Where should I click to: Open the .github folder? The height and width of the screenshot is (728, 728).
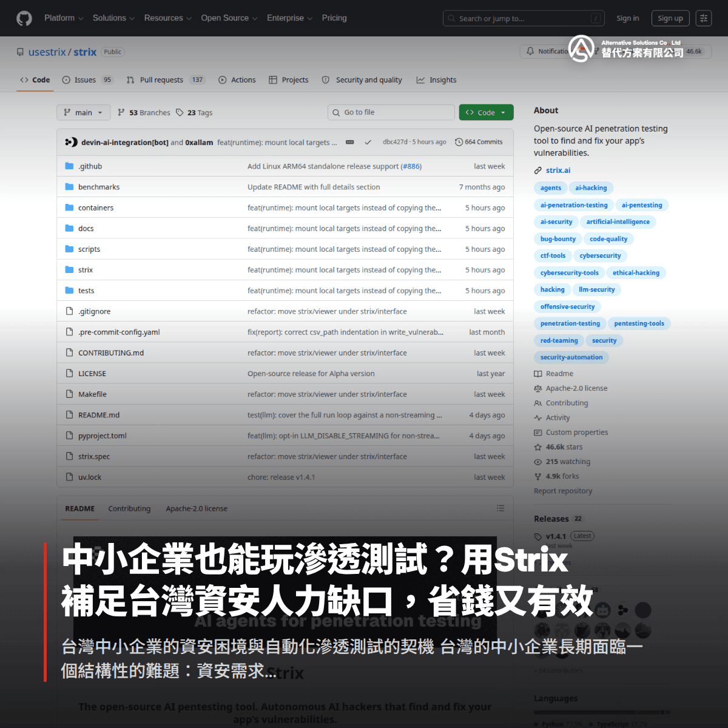pos(90,166)
